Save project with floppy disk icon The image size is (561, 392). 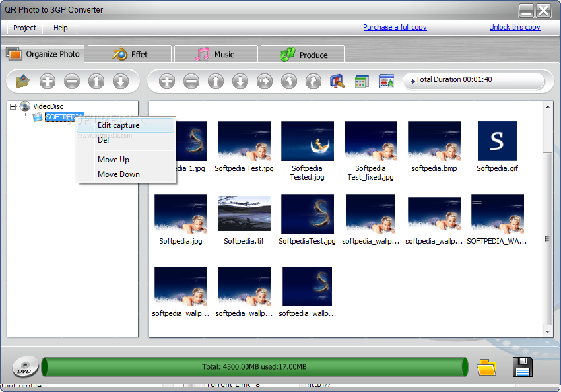[x=522, y=367]
